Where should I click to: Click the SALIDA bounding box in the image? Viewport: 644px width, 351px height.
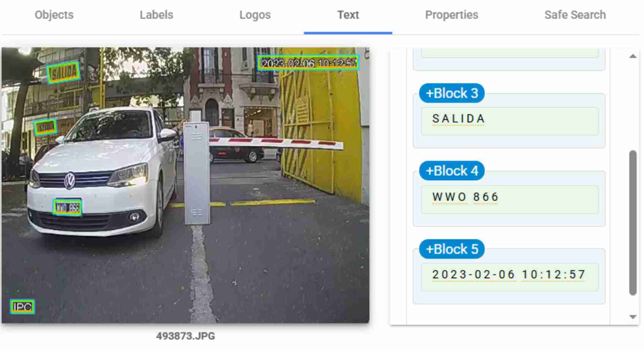click(63, 72)
